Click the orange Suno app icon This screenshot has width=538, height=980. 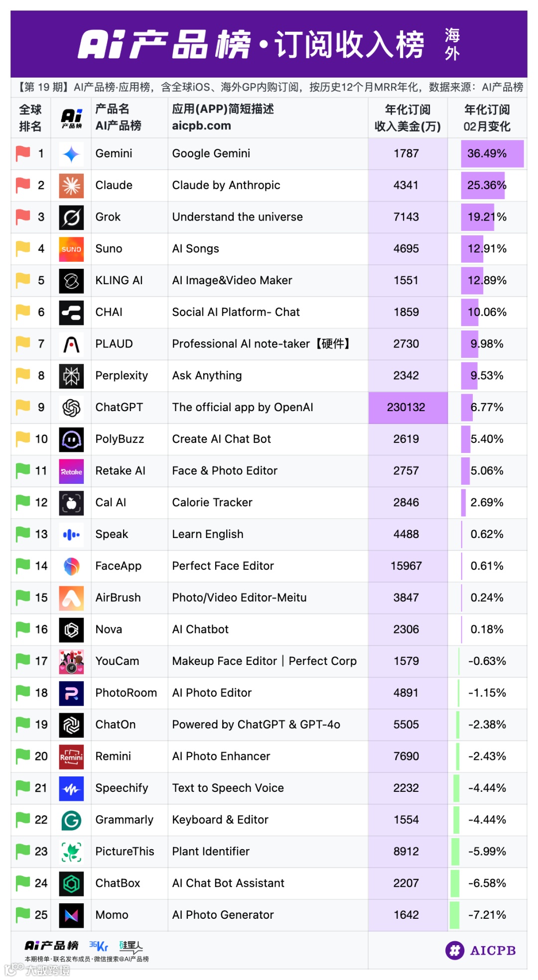pos(71,249)
